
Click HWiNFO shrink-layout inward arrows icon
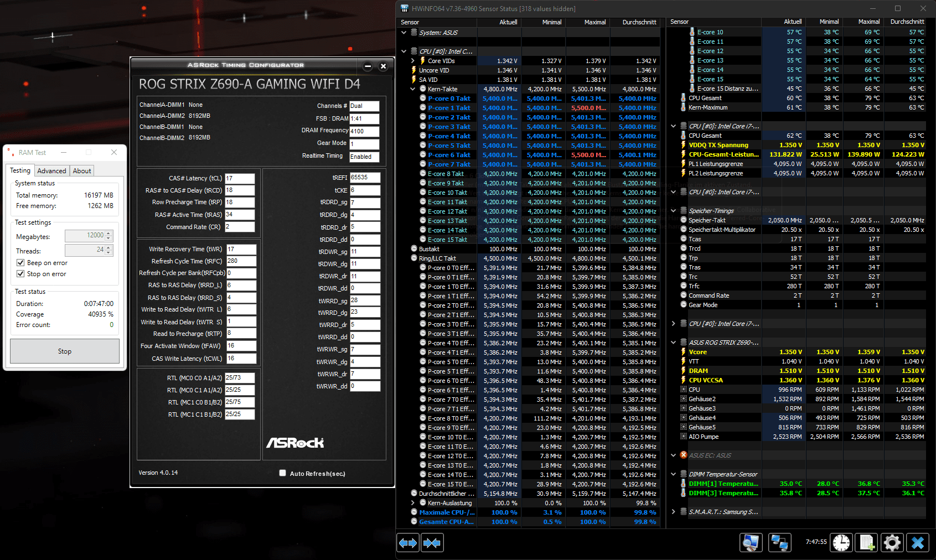pos(432,543)
